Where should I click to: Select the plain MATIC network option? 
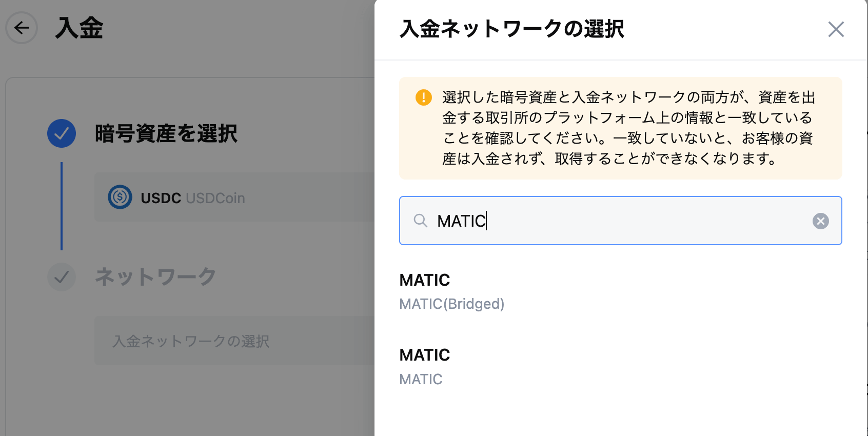pos(425,366)
